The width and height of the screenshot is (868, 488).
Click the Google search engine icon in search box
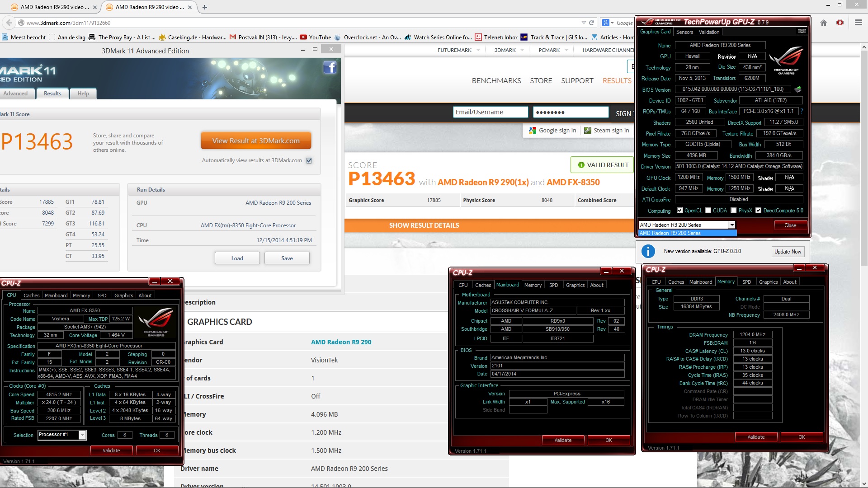tap(606, 23)
